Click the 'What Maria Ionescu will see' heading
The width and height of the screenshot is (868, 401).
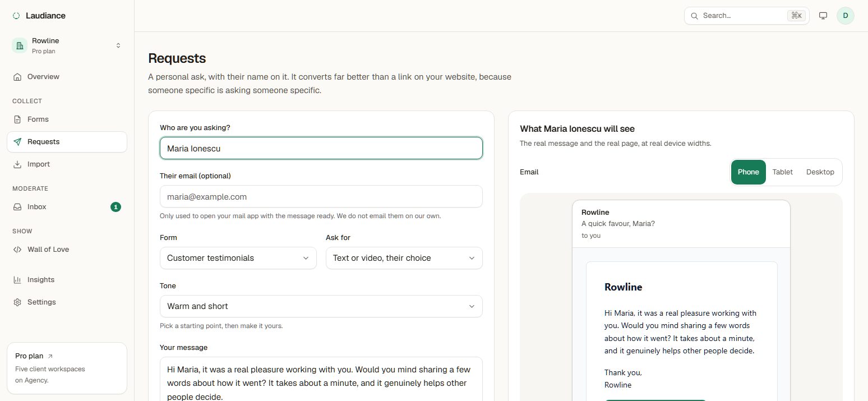tap(578, 129)
